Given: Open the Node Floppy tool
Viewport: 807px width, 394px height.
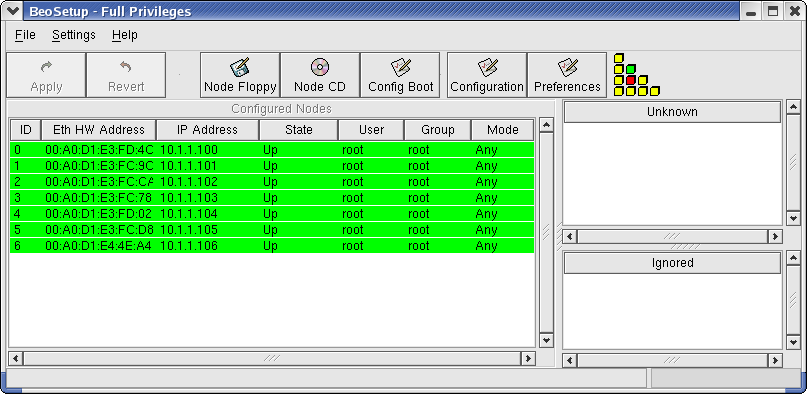Looking at the screenshot, I should [x=240, y=75].
